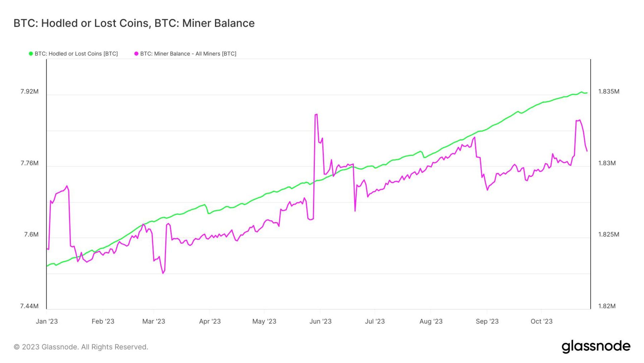Toggle the Hodled or Lost Coins legend label
The image size is (644, 363).
pyautogui.click(x=76, y=54)
